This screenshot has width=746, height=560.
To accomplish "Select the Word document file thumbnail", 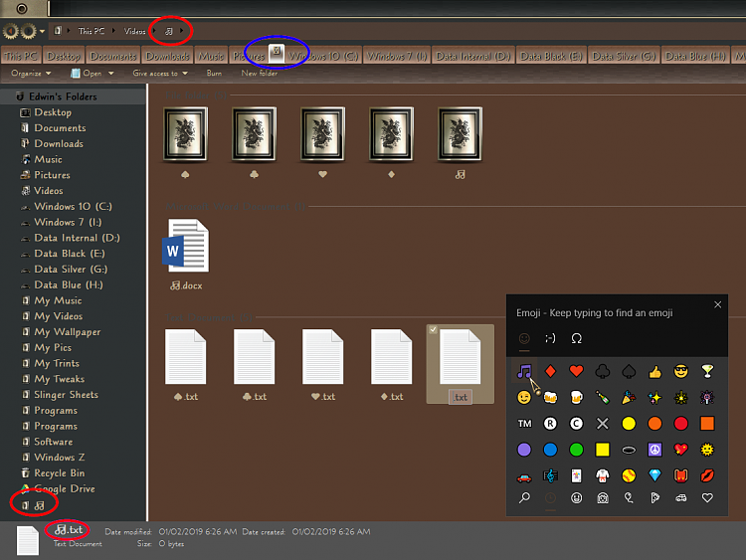I will pos(186,246).
